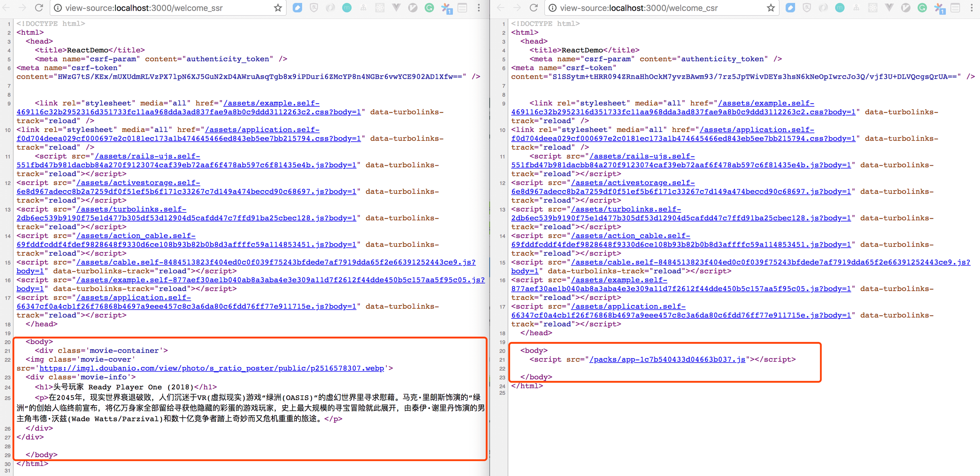Click teal 'm' extension icon in left window
Image resolution: width=980 pixels, height=476 pixels.
[346, 7]
